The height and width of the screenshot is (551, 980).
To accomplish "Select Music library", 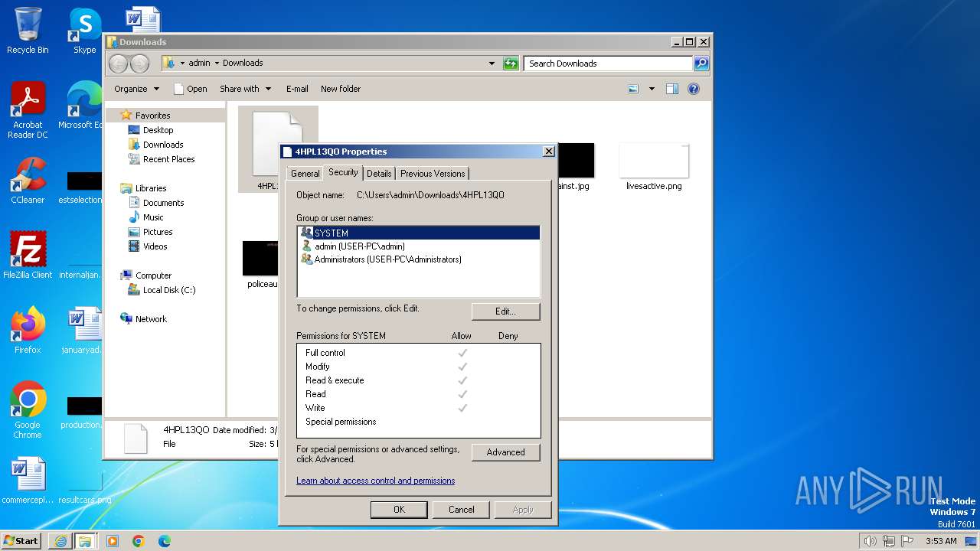I will [x=153, y=217].
